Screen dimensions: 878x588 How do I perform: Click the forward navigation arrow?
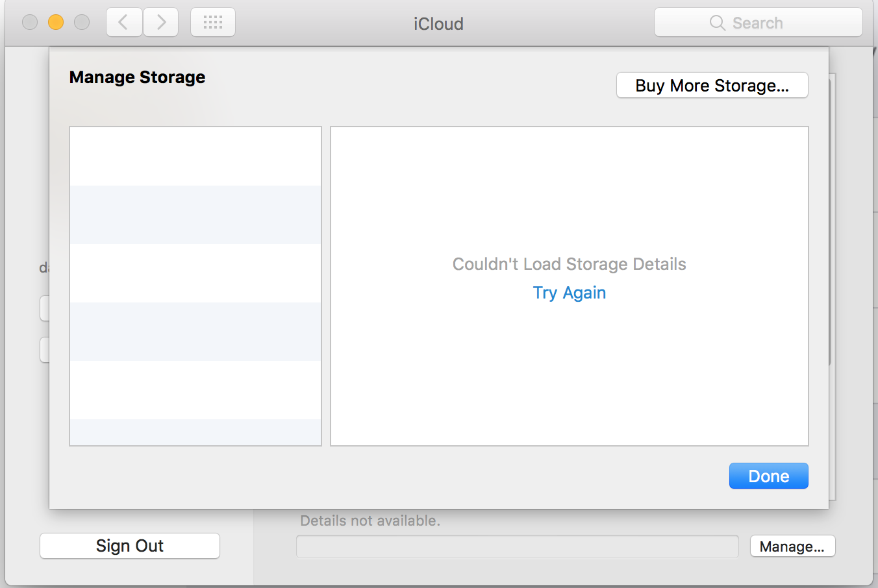(161, 23)
